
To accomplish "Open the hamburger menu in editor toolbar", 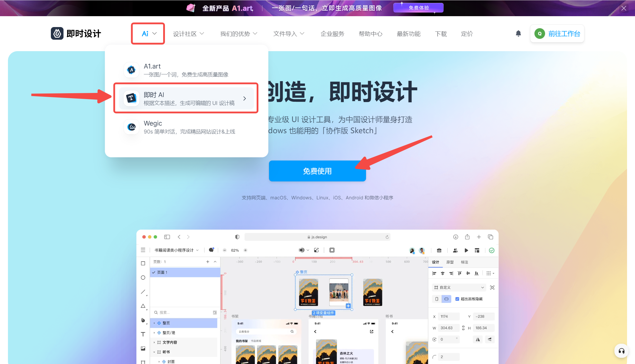I will click(x=143, y=250).
